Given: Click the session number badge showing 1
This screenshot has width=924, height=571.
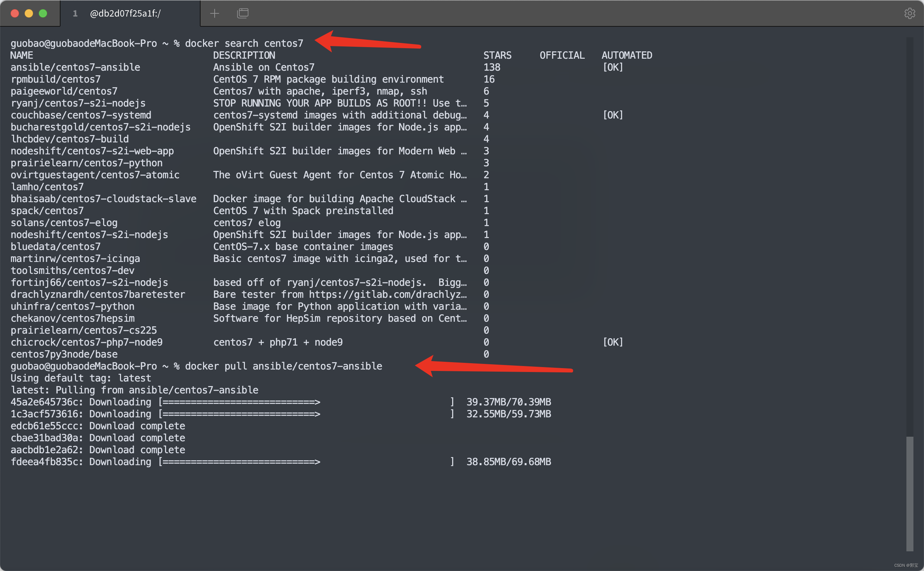Looking at the screenshot, I should [75, 13].
